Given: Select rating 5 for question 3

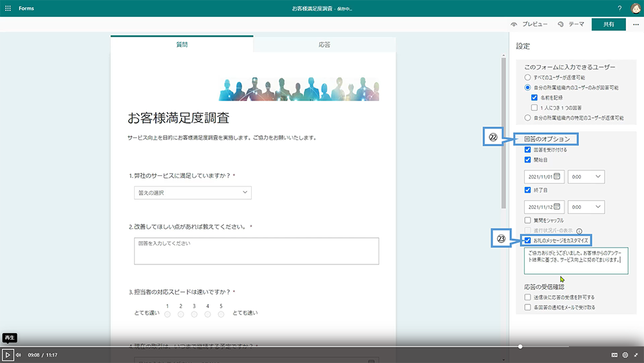Looking at the screenshot, I should (x=221, y=315).
